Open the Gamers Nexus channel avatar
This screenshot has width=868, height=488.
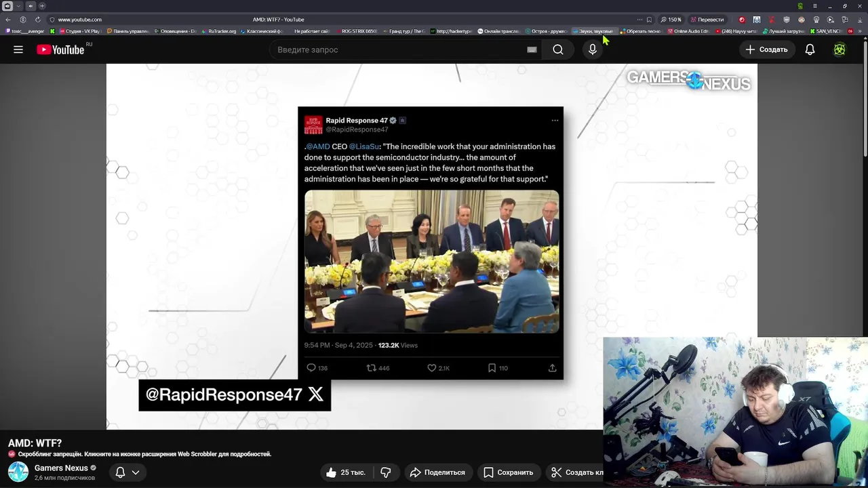pyautogui.click(x=18, y=472)
